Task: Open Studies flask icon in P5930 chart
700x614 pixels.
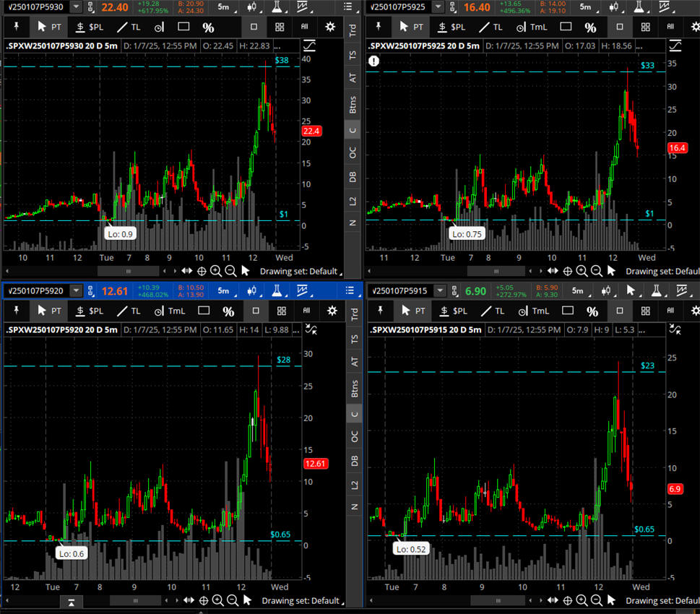Action: pos(276,7)
